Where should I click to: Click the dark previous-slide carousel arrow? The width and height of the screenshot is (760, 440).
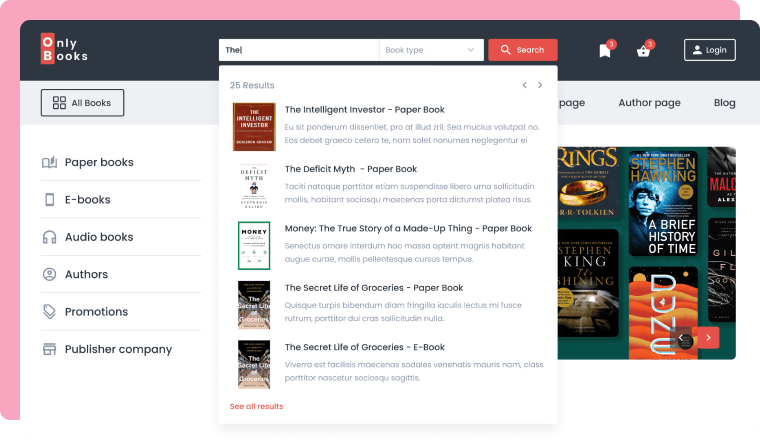(x=681, y=338)
